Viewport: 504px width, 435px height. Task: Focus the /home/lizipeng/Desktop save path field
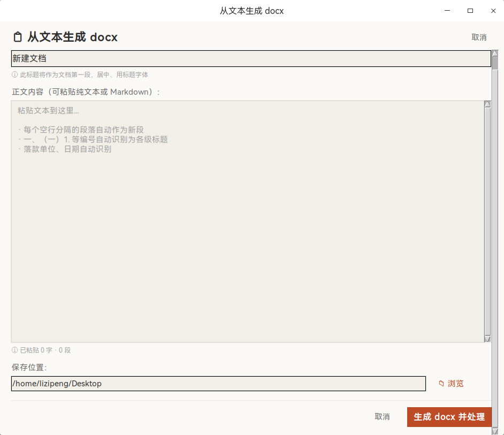click(x=219, y=384)
